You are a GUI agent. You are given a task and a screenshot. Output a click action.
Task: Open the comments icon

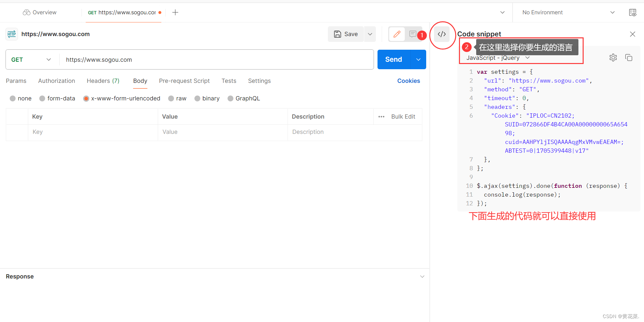(413, 34)
